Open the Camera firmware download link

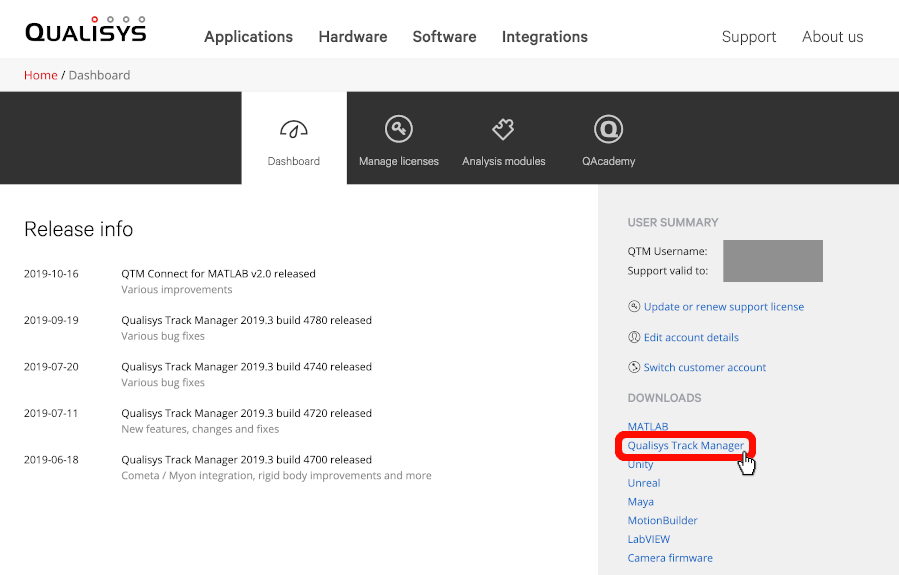pyautogui.click(x=670, y=558)
